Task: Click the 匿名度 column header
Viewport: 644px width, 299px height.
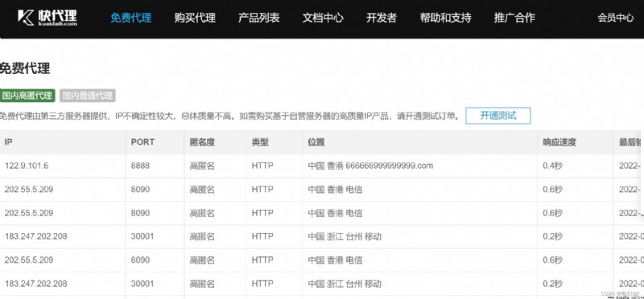Action: (x=202, y=142)
